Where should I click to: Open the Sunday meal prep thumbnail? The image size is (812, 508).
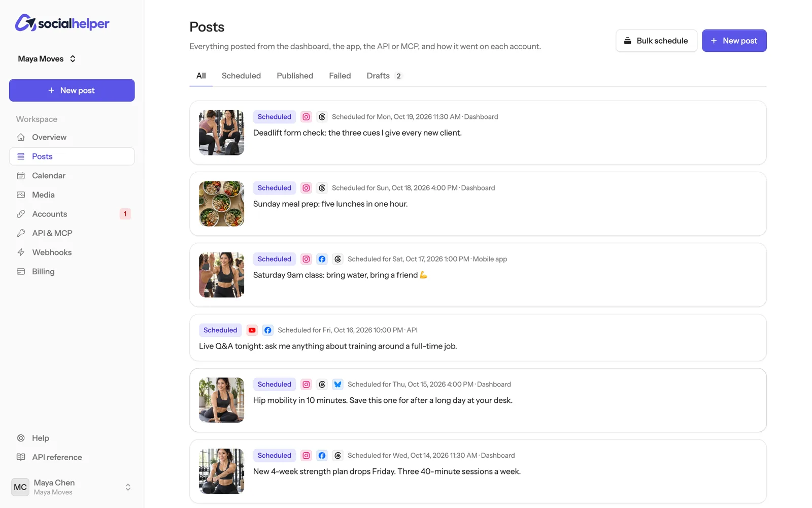point(221,204)
